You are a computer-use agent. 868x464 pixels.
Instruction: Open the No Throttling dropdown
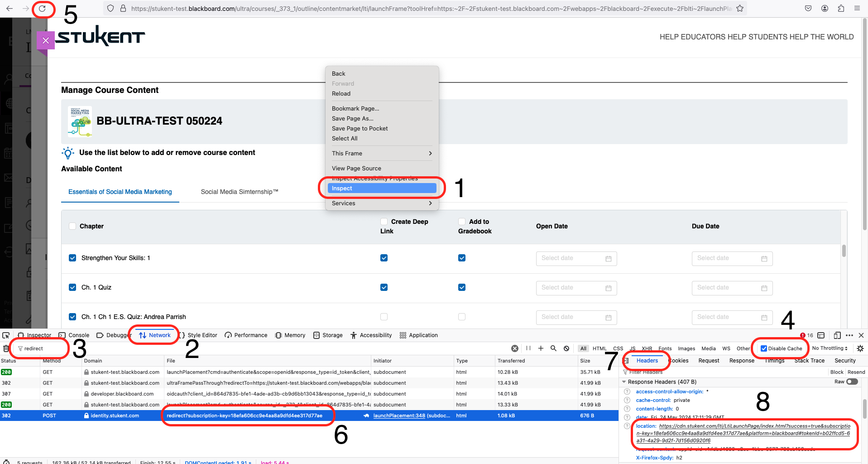pos(830,348)
